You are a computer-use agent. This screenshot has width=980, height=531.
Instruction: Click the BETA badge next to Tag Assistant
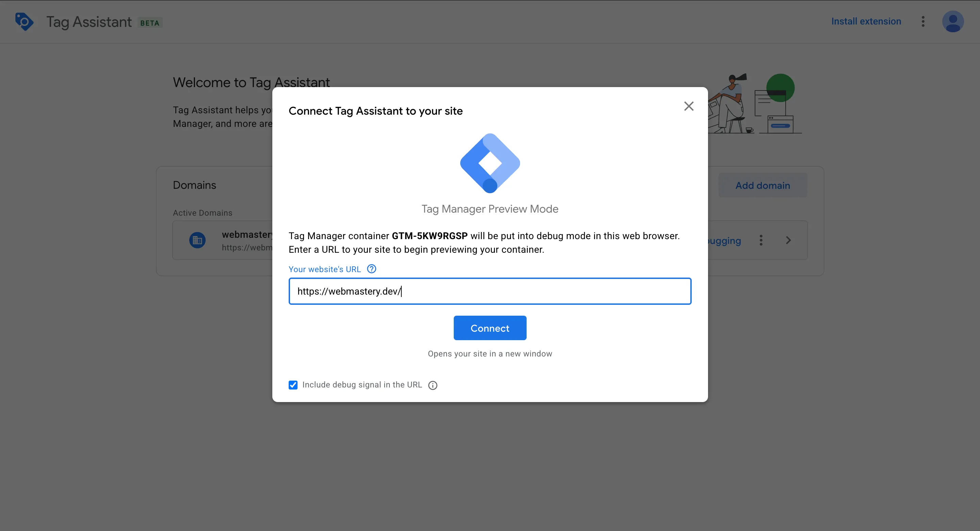click(x=149, y=22)
